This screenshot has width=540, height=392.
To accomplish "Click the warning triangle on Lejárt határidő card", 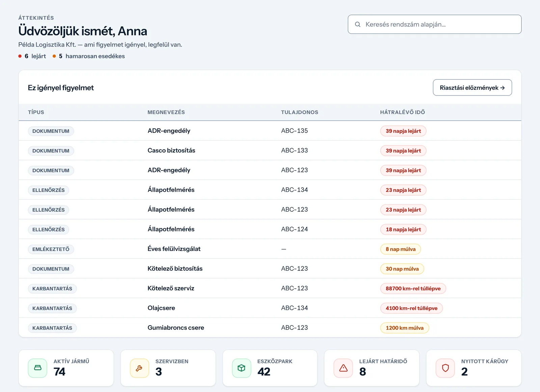I will point(343,368).
